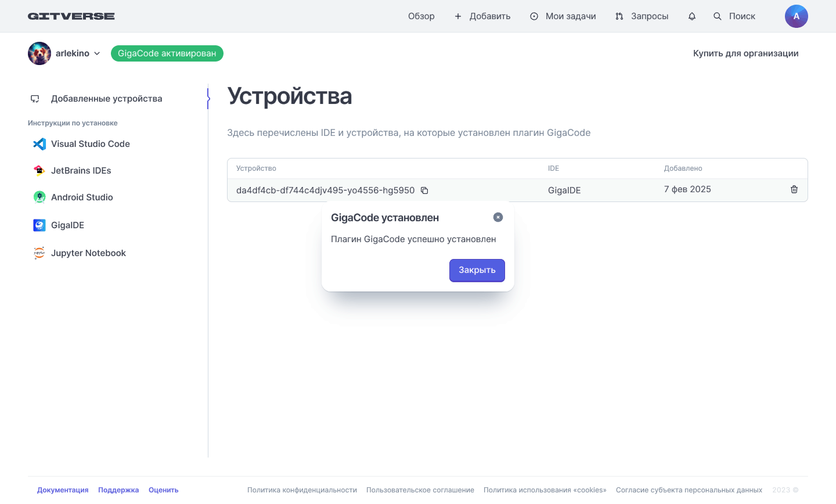Expand the arlekino account dropdown

pyautogui.click(x=96, y=53)
